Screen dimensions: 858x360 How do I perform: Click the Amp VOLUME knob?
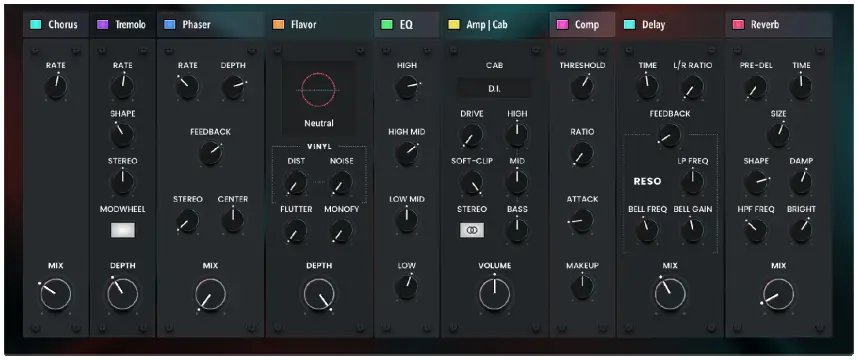tap(495, 294)
